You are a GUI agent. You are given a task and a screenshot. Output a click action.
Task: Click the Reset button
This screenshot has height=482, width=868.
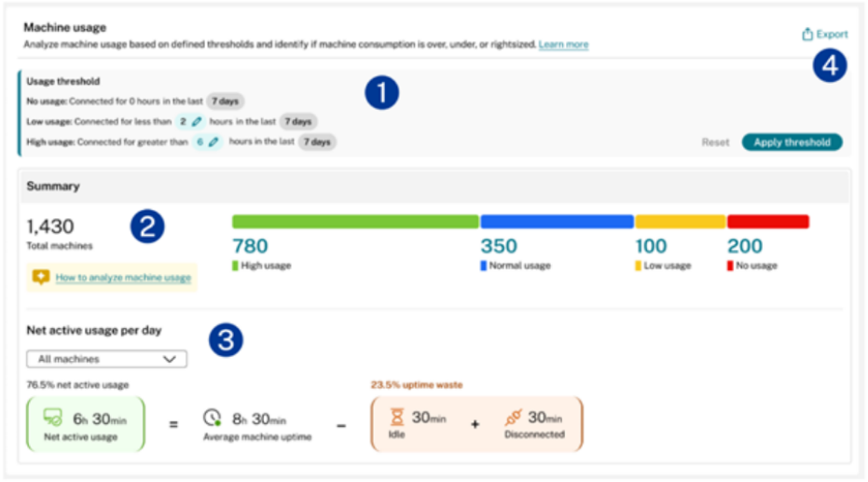(x=715, y=143)
